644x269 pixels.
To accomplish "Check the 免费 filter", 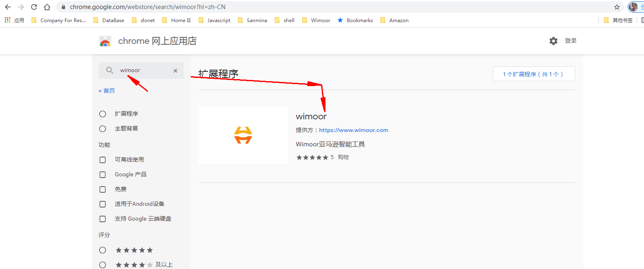I will (103, 189).
